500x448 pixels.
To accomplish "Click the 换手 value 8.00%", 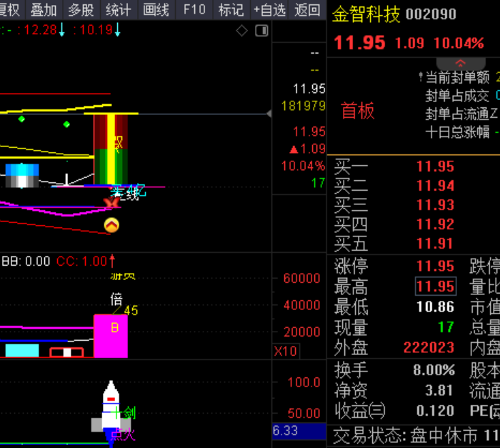I will pyautogui.click(x=434, y=370).
